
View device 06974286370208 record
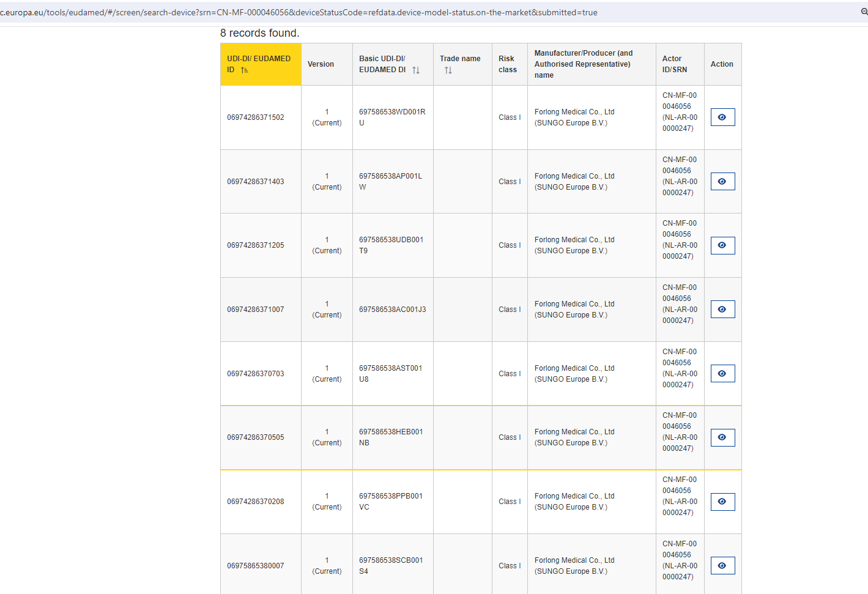(x=722, y=502)
